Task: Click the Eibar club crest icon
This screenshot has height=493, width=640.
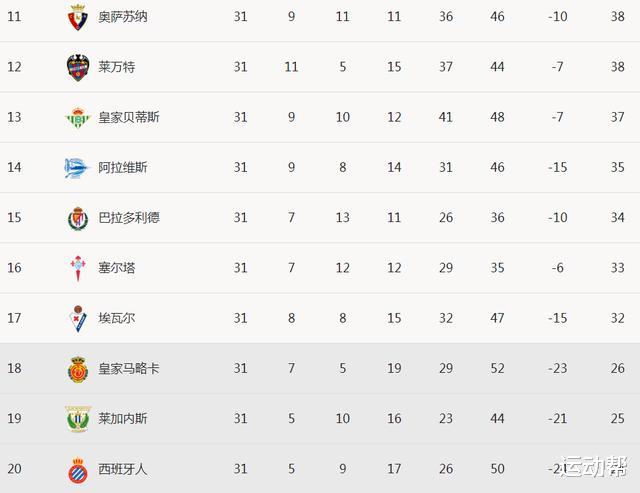Action: 78,318
